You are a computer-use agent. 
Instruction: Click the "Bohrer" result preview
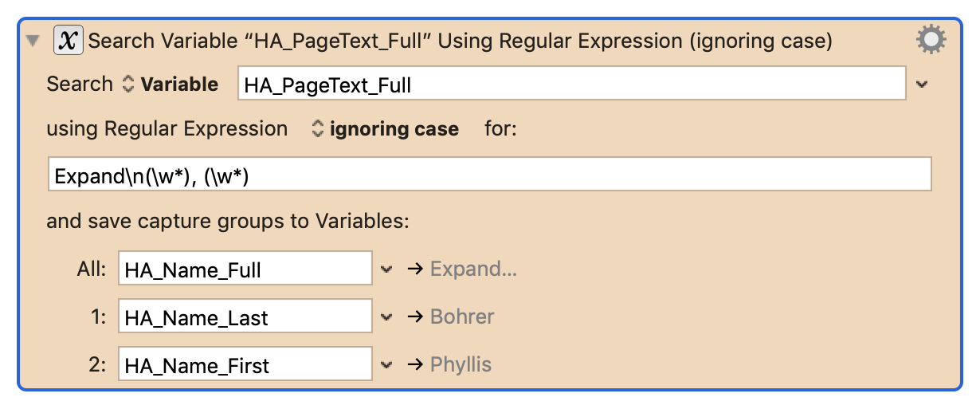point(462,317)
